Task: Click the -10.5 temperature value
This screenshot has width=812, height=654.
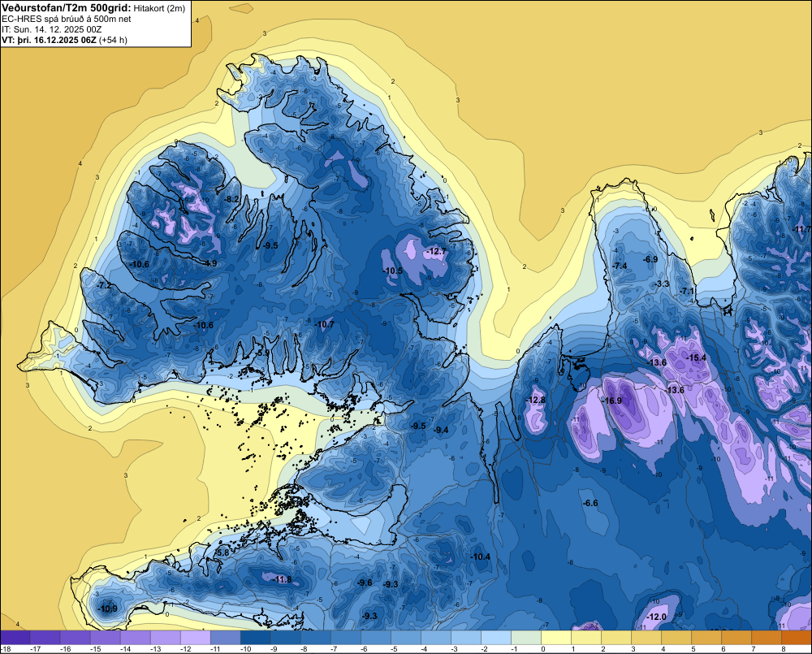Action: [393, 271]
